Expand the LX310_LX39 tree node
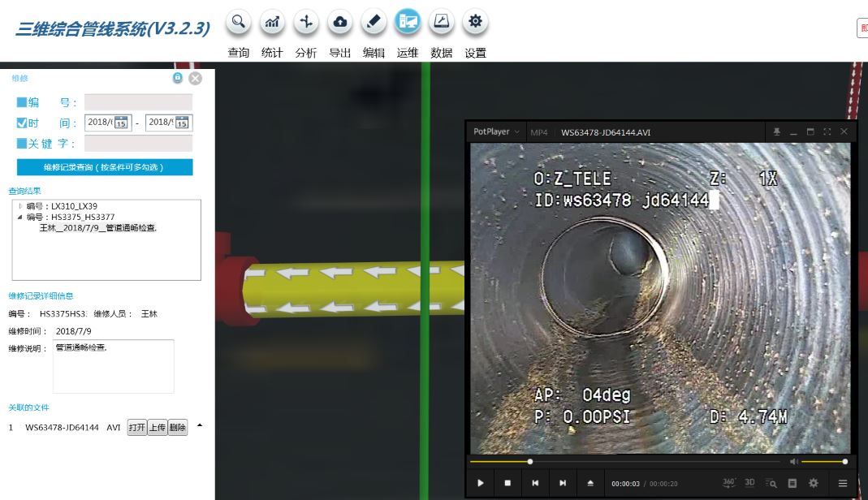This screenshot has width=868, height=500. [x=20, y=205]
